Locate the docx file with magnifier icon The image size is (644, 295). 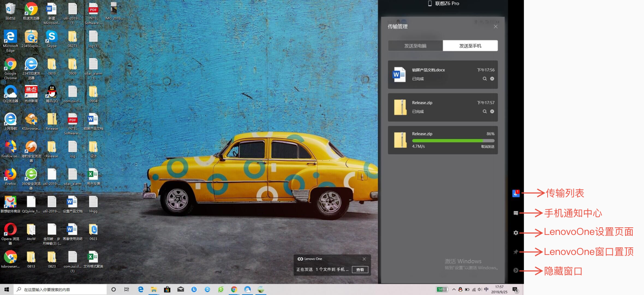[484, 79]
